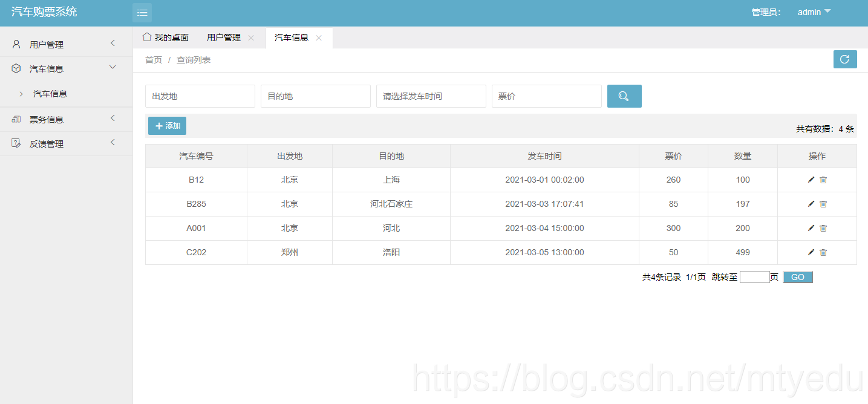This screenshot has height=404, width=868.
Task: Click the price 260 cell
Action: click(x=673, y=180)
